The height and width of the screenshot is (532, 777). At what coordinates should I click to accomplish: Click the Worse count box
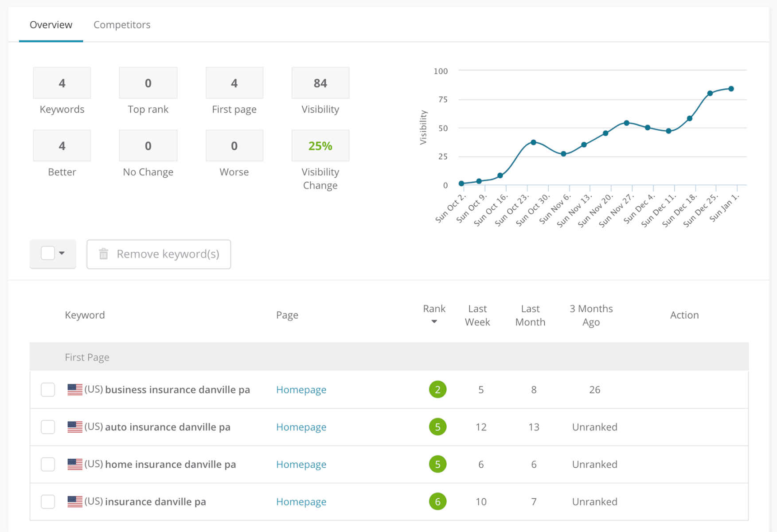[x=234, y=145]
